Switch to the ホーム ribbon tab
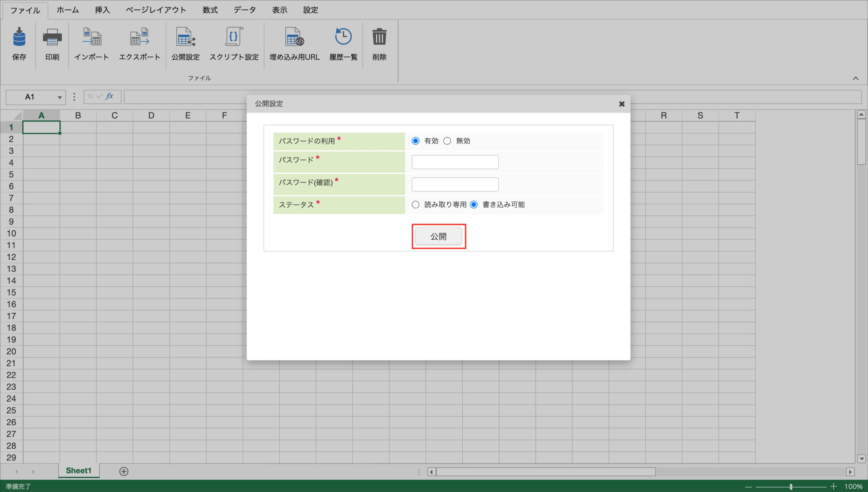Image resolution: width=868 pixels, height=492 pixels. [x=68, y=10]
